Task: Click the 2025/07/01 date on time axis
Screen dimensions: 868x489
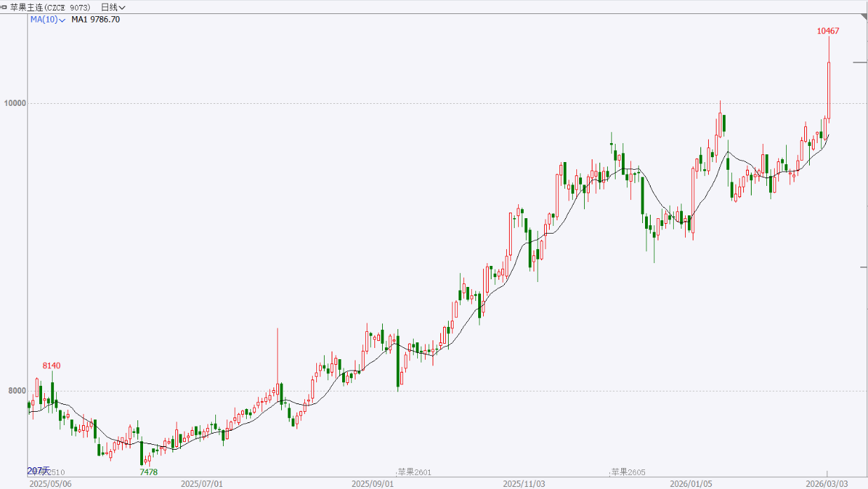Action: click(202, 483)
